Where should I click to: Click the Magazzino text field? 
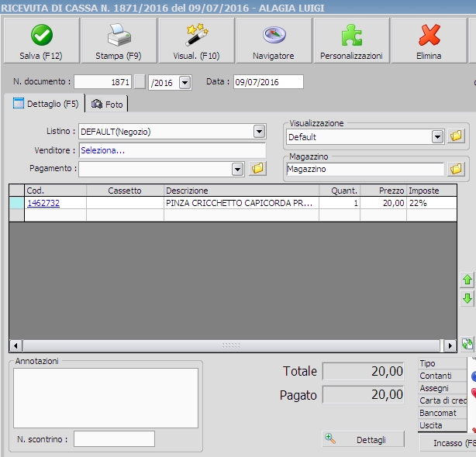pyautogui.click(x=365, y=169)
